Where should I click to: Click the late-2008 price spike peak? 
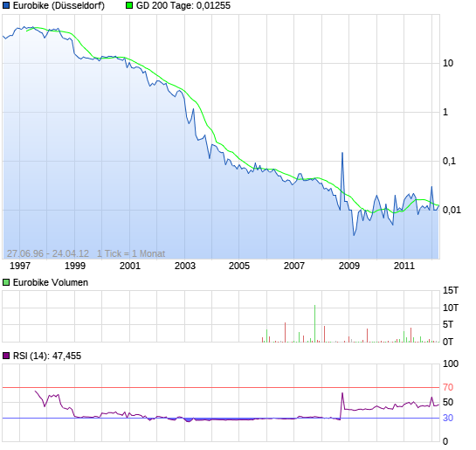coord(342,153)
